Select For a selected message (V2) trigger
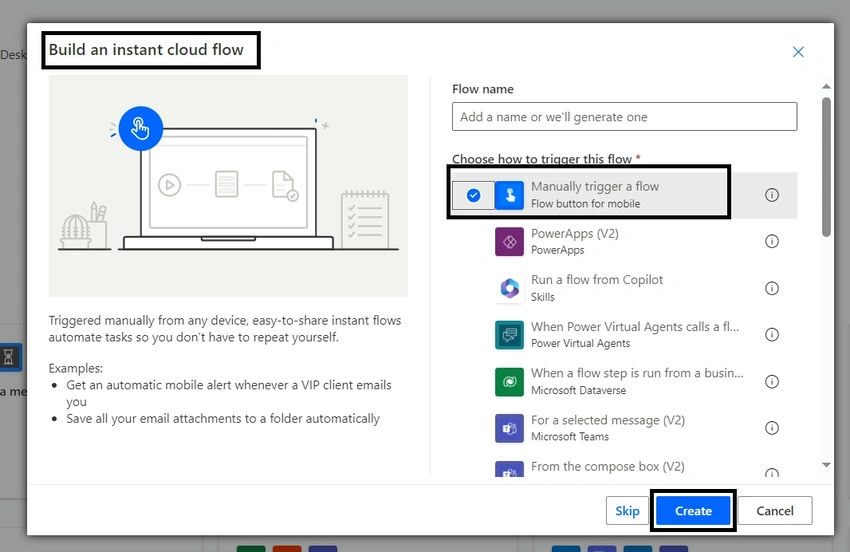850x552 pixels. pos(624,428)
